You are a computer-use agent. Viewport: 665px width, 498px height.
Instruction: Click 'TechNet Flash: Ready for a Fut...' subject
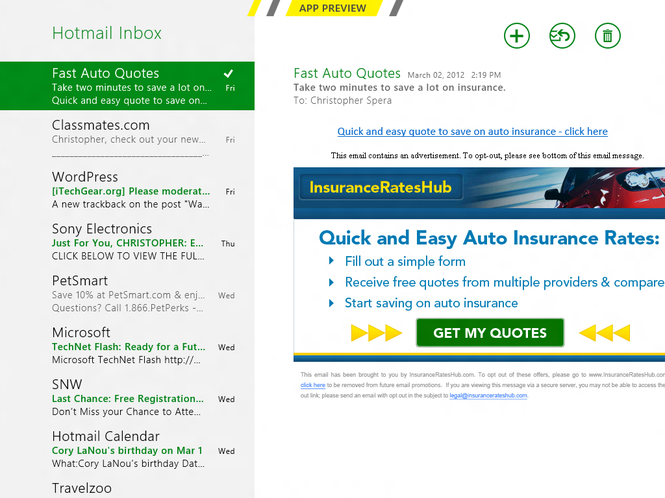(129, 347)
